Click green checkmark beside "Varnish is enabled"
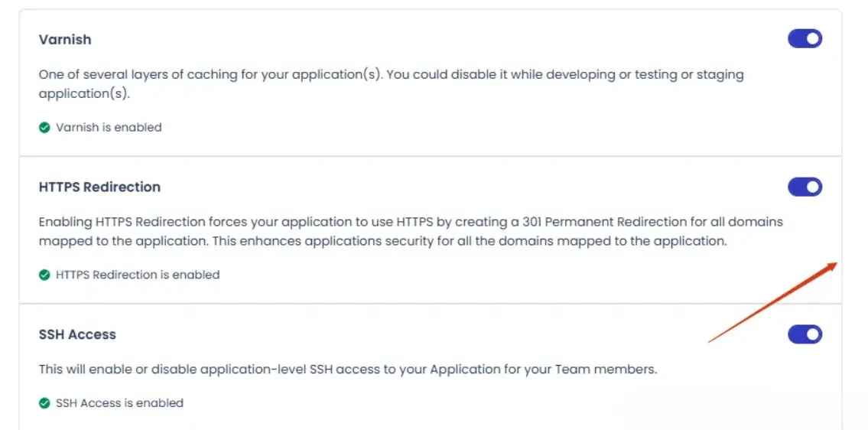 44,128
